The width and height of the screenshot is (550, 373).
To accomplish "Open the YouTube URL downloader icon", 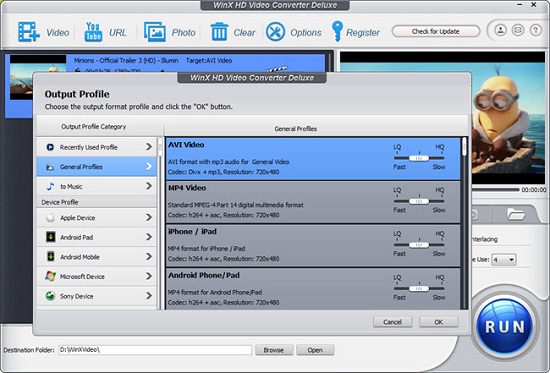I will (x=93, y=32).
